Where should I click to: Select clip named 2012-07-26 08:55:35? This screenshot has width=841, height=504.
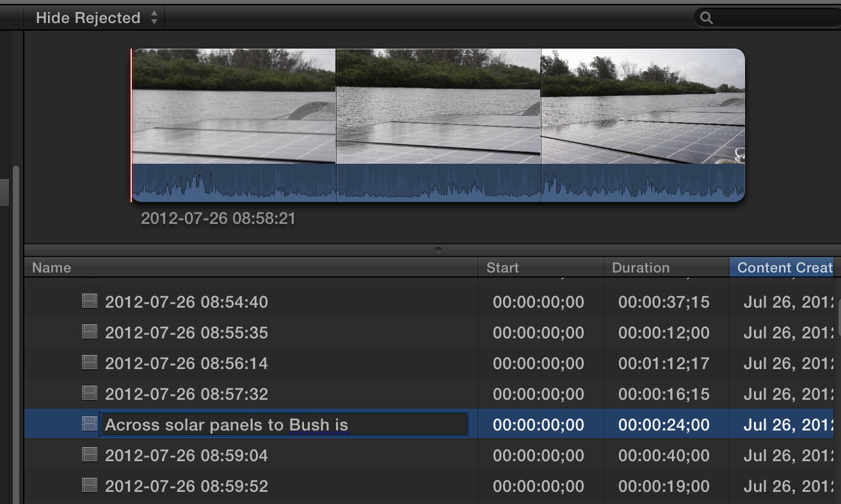(186, 333)
